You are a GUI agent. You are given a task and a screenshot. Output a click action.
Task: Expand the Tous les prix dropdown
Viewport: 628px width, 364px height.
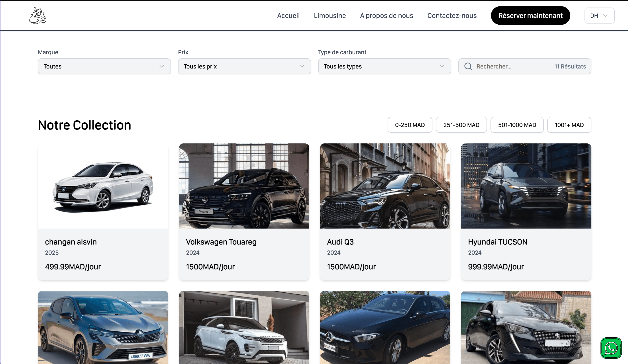244,66
